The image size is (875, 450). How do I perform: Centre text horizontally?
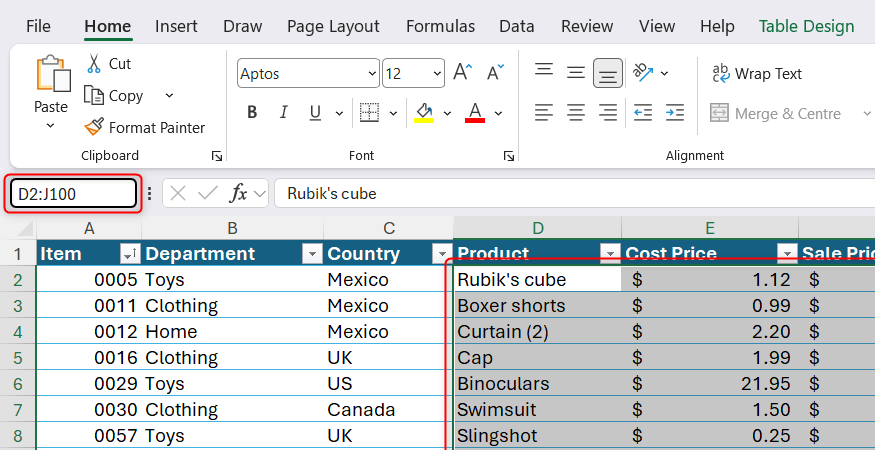pyautogui.click(x=575, y=113)
